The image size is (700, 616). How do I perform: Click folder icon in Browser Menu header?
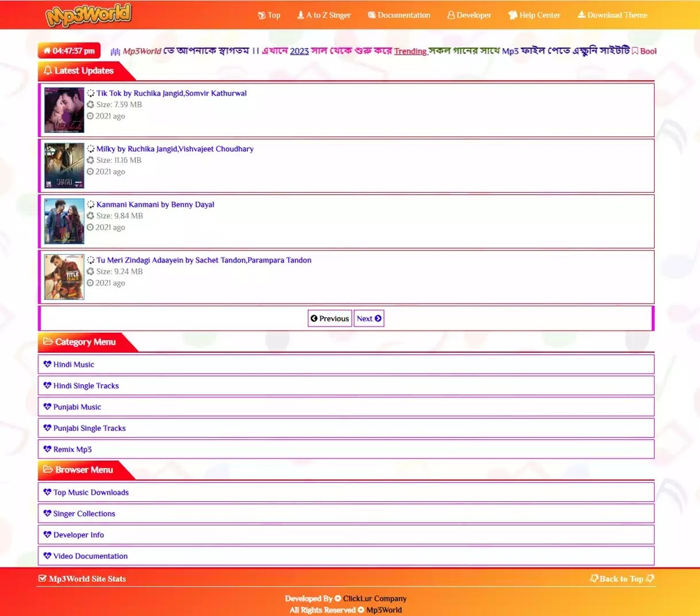tap(48, 470)
